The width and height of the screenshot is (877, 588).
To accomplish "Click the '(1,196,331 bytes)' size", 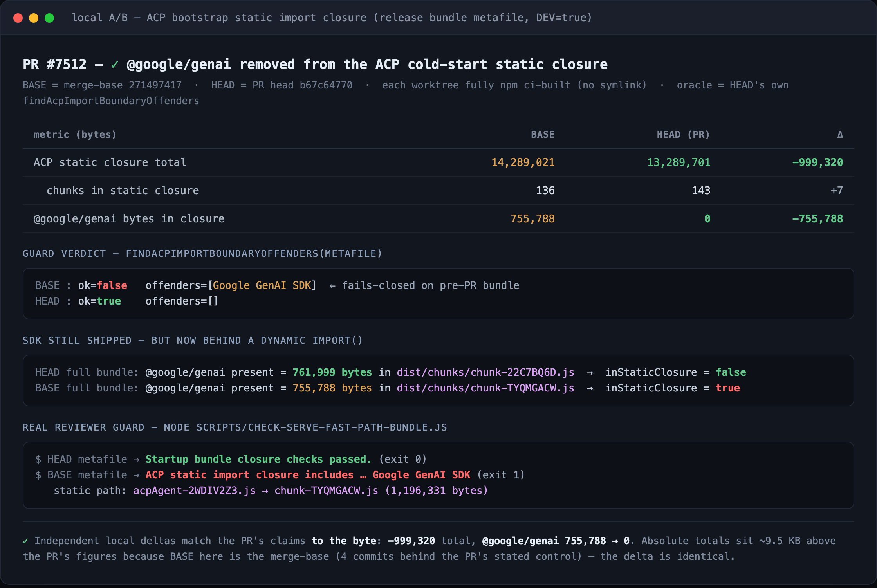I will click(x=437, y=491).
